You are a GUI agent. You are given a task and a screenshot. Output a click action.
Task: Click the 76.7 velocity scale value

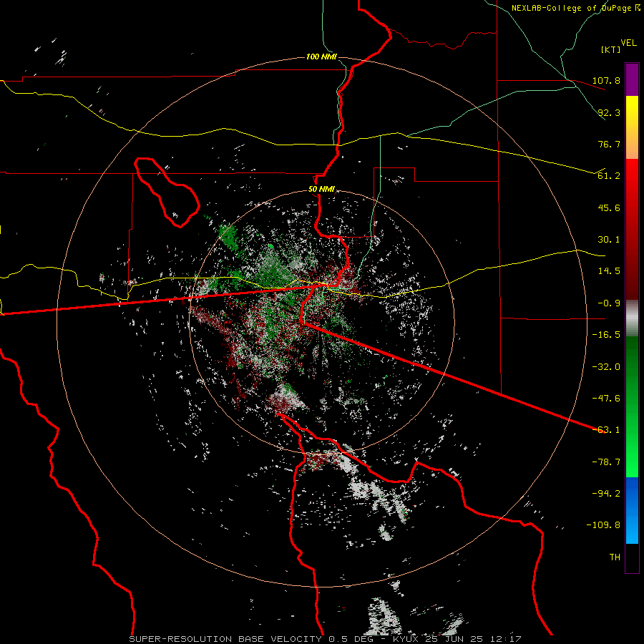[609, 144]
